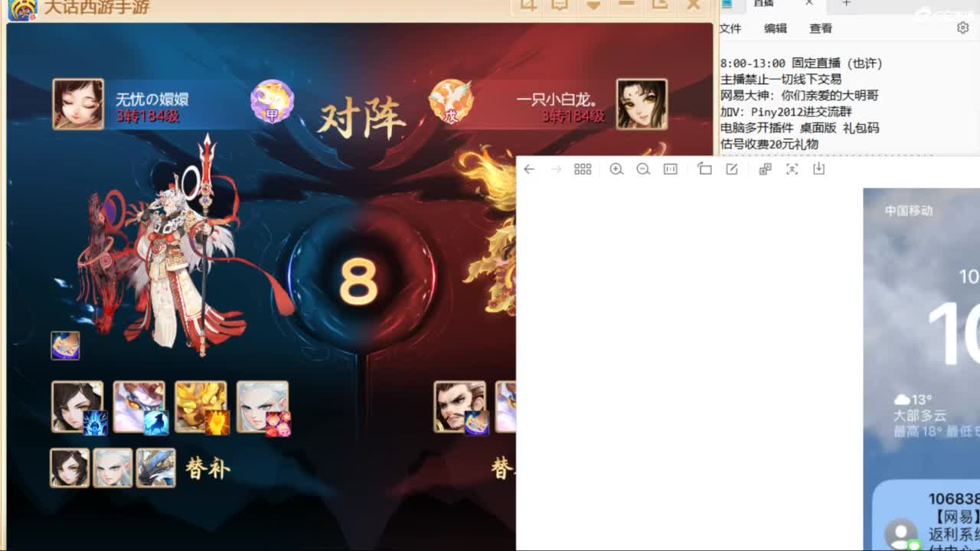Click 中国移动 carrier text in phone image
980x551 pixels.
click(909, 210)
